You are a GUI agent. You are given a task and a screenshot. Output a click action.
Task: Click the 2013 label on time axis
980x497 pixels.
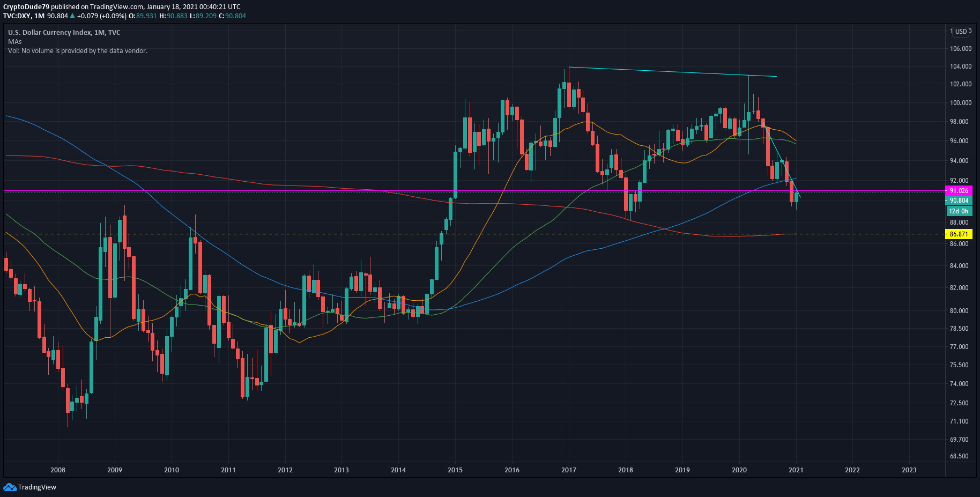[341, 470]
